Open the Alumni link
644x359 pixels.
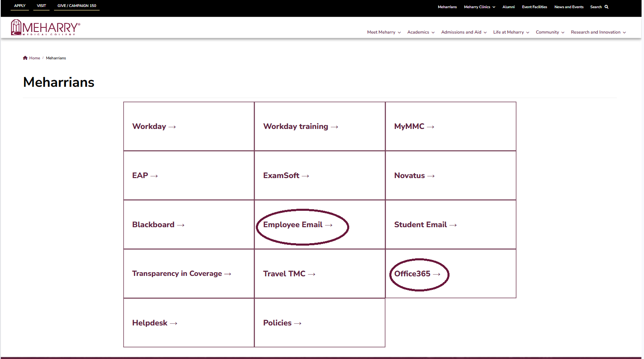pyautogui.click(x=508, y=7)
